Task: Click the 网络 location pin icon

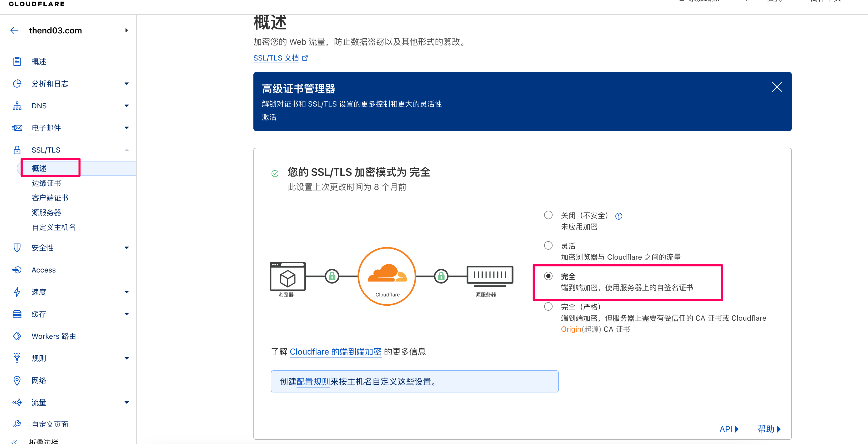Action: coord(17,381)
